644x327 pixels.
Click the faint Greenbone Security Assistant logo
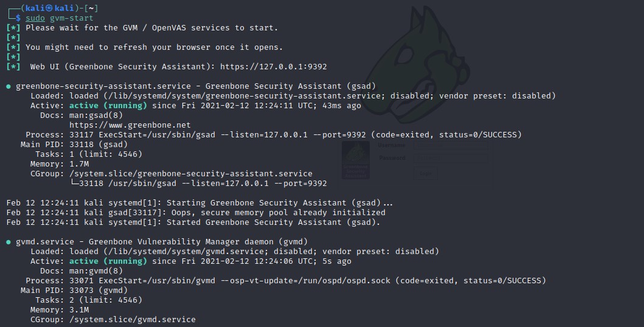tap(355, 160)
